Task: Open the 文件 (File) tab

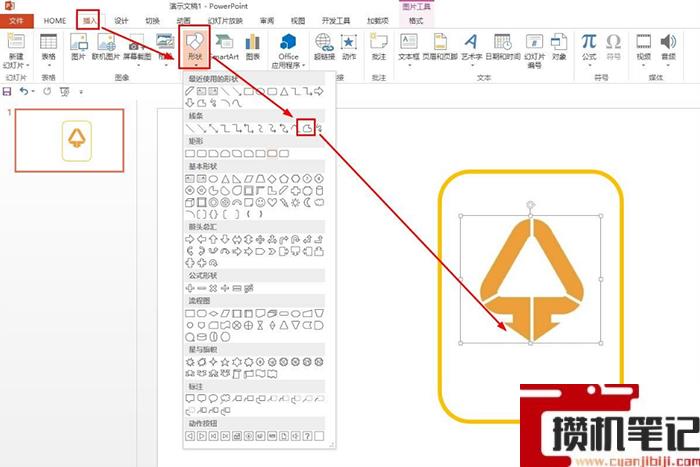Action: [16, 21]
